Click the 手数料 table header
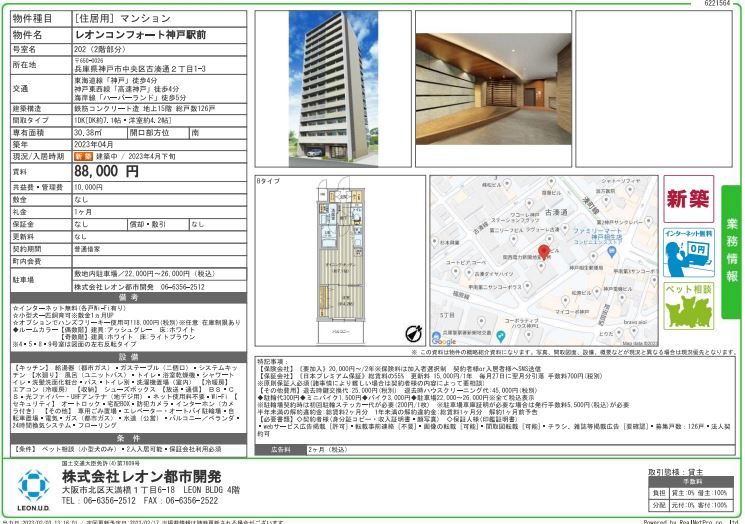This screenshot has height=524, width=745. pyautogui.click(x=692, y=481)
